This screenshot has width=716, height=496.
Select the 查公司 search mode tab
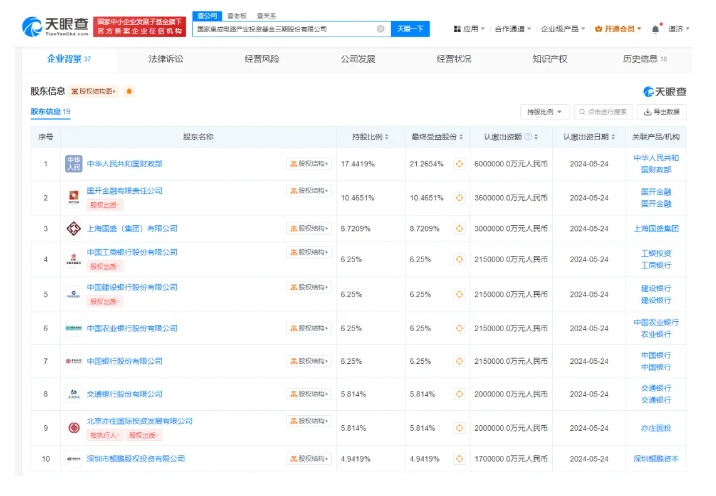207,16
